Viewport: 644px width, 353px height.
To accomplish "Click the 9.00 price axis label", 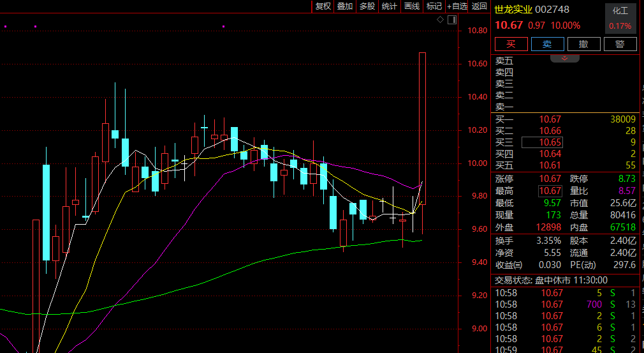I will (x=479, y=329).
